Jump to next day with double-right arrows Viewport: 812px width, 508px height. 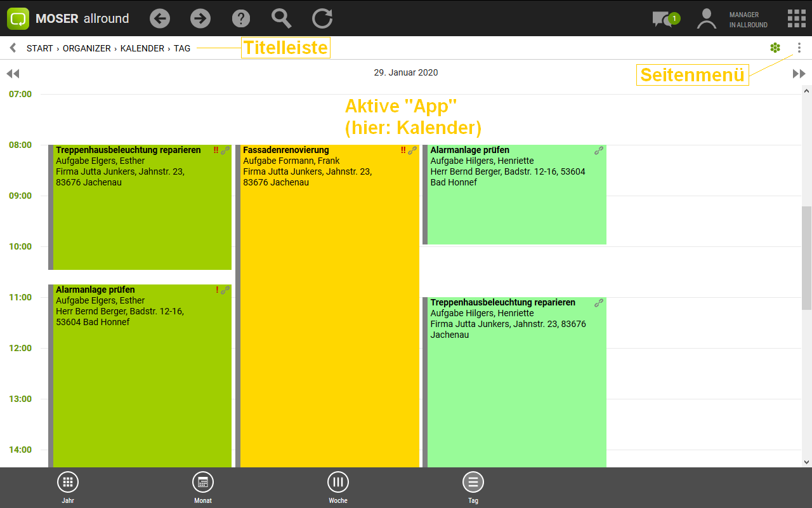coord(799,74)
